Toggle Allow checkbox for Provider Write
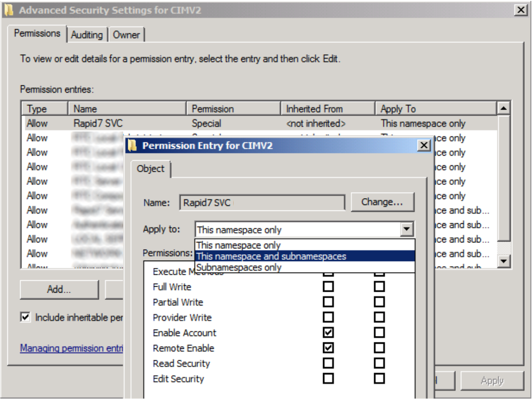Viewport: 532px width, 399px height. (x=328, y=317)
